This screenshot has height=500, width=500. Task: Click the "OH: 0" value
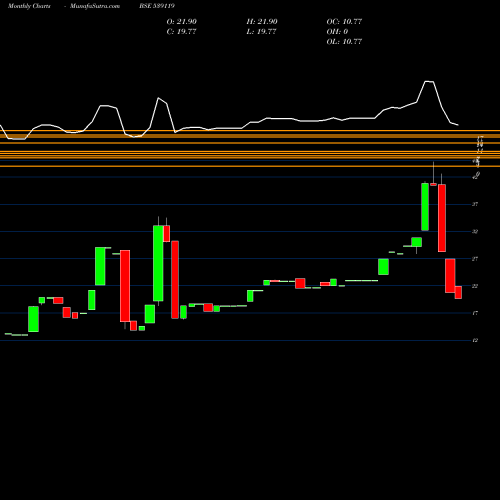click(x=337, y=32)
